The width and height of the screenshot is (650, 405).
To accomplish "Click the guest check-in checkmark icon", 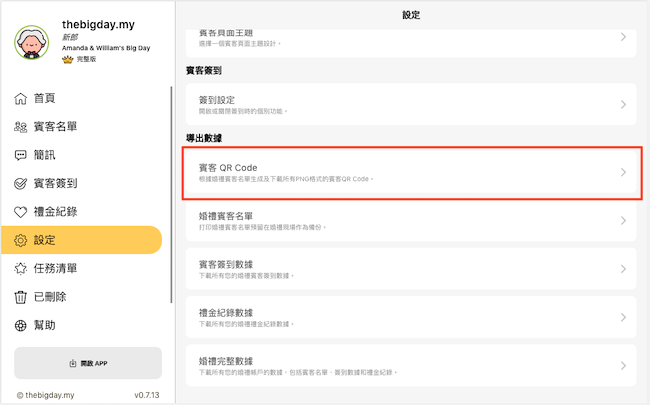I will tap(21, 184).
